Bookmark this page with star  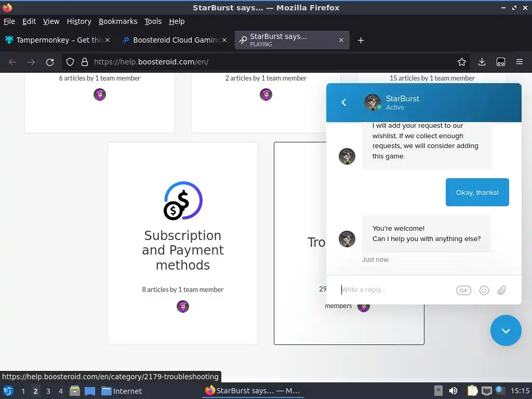[462, 62]
